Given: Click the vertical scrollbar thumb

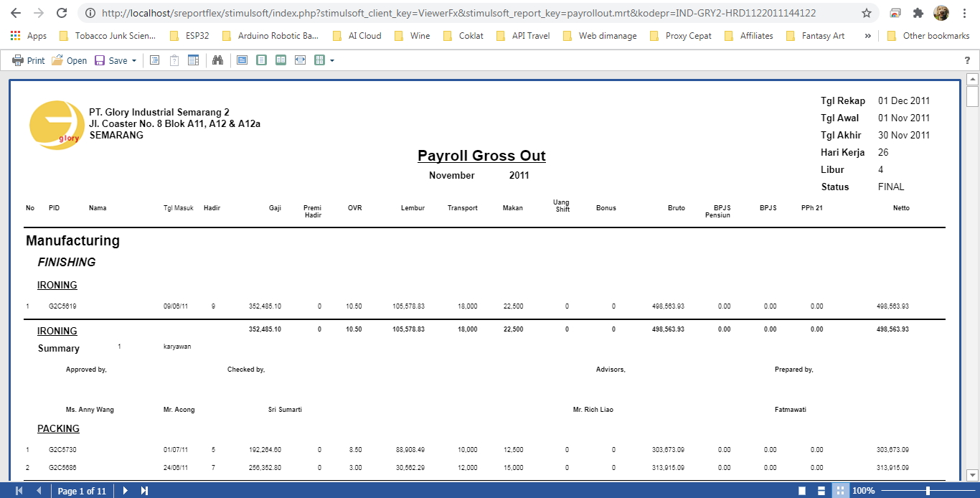Looking at the screenshot, I should point(973,96).
